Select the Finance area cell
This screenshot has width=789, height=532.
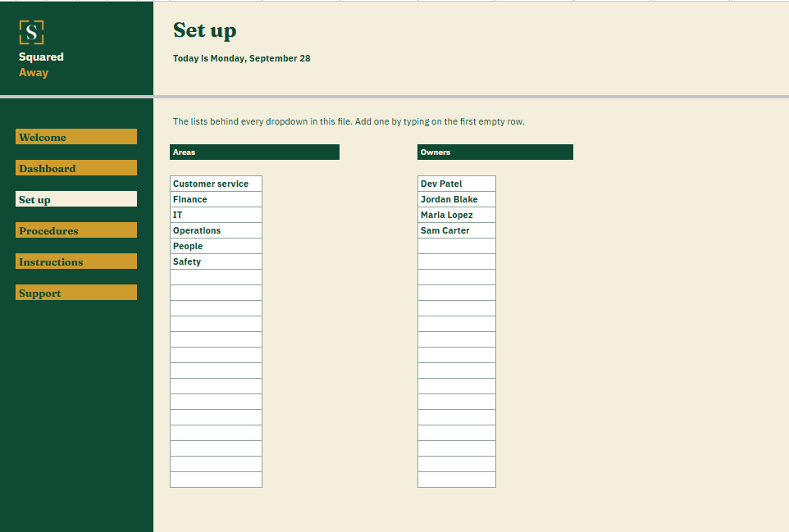216,199
